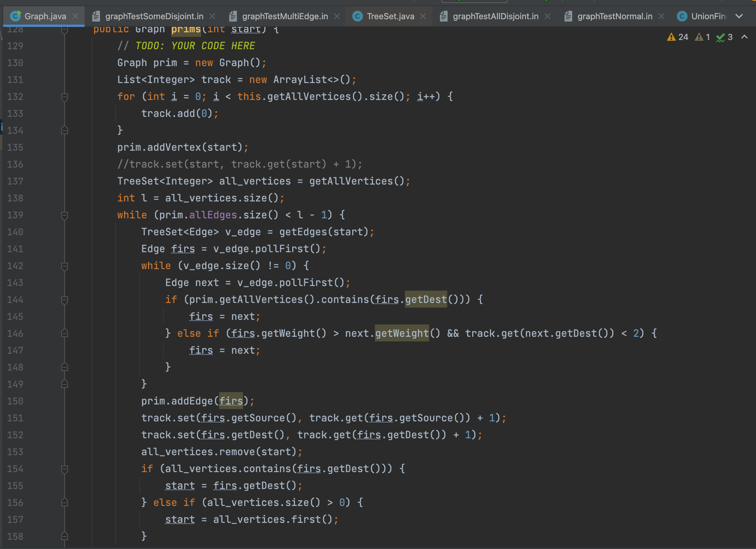756x549 pixels.
Task: Close the graphTestMultiEdge.in tab
Action: [x=337, y=16]
